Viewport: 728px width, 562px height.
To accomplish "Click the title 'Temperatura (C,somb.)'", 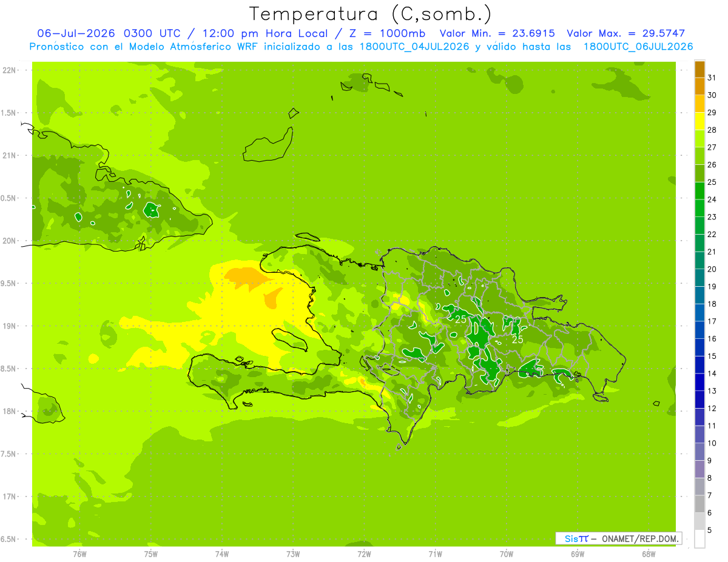I will click(371, 13).
